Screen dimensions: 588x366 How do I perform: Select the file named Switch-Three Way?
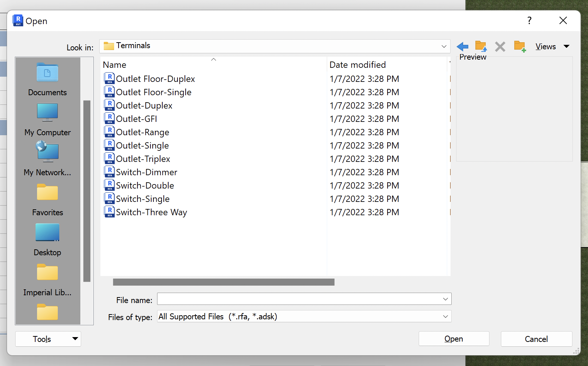tap(152, 212)
